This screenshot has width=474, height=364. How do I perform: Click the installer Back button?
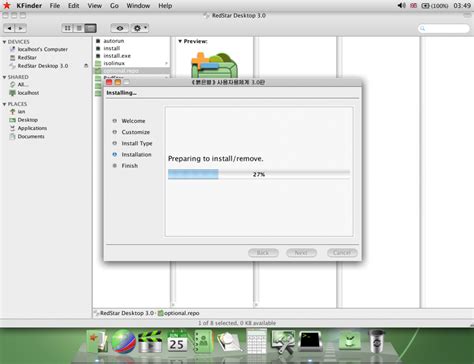click(263, 253)
